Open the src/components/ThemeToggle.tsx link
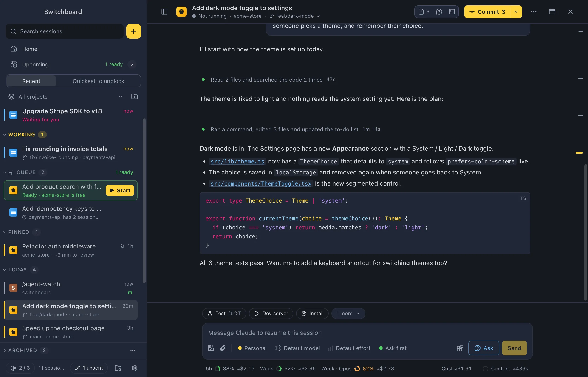This screenshot has height=377, width=588. click(261, 183)
